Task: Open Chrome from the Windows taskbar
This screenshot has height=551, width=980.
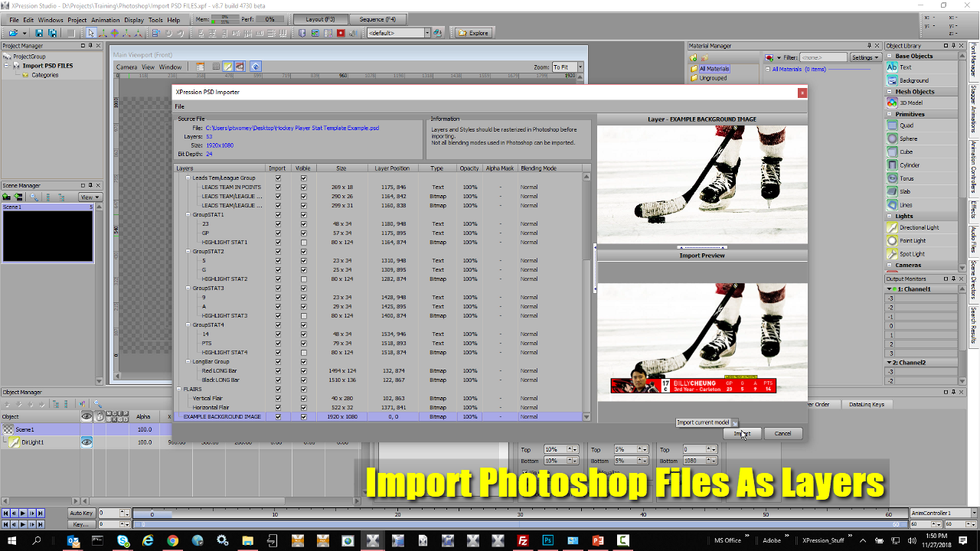Action: click(x=172, y=540)
